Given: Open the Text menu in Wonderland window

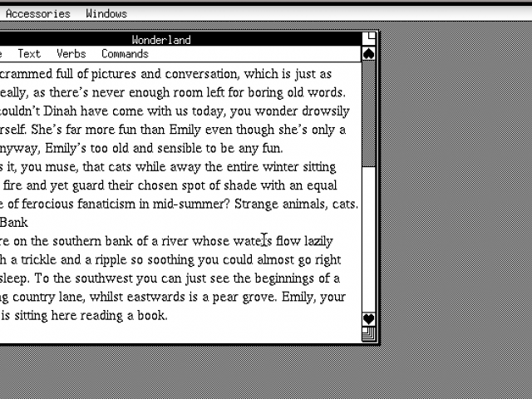Looking at the screenshot, I should [29, 53].
